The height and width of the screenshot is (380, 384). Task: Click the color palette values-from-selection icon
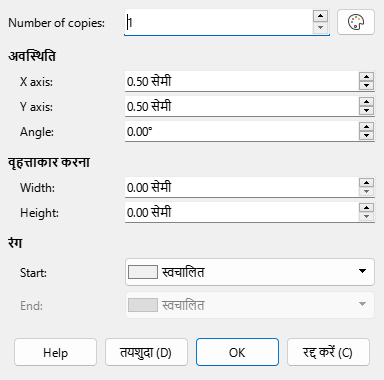[x=356, y=22]
